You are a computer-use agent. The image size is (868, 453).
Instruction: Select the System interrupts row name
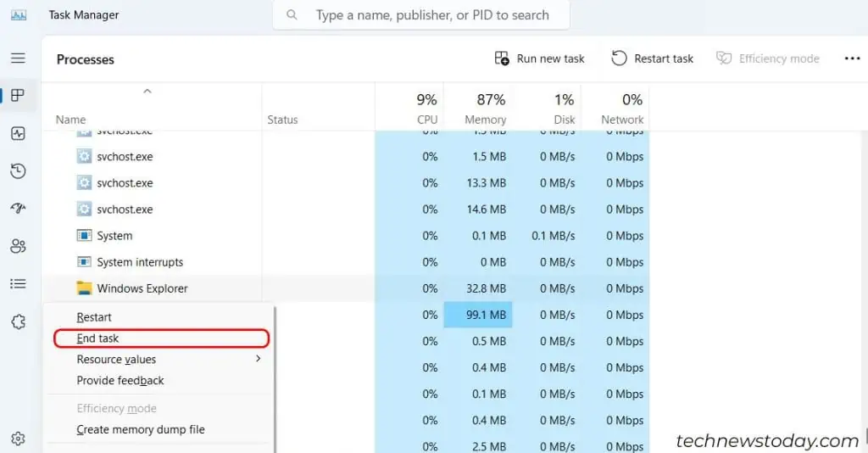point(140,262)
